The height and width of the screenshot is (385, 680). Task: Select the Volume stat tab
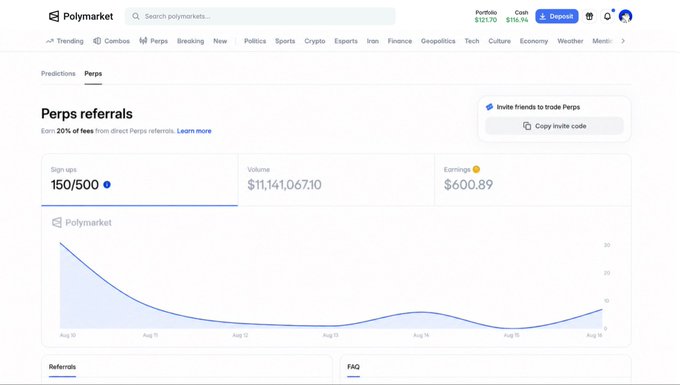tap(336, 179)
